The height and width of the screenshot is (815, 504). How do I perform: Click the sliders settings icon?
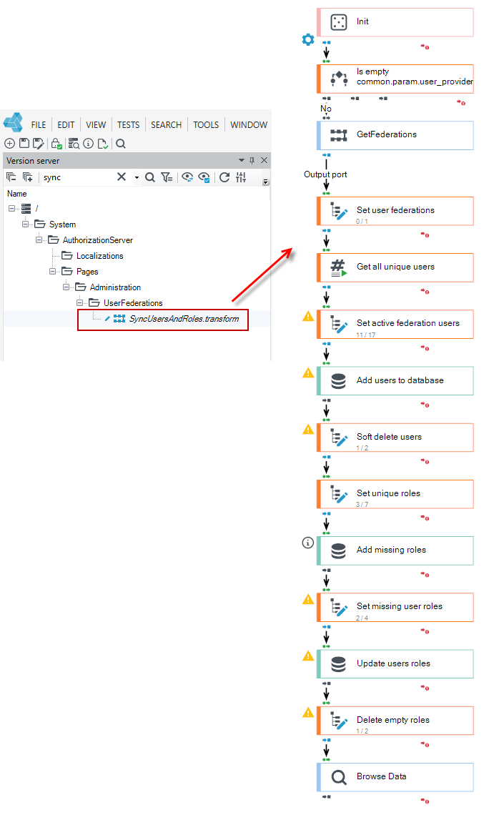(241, 177)
